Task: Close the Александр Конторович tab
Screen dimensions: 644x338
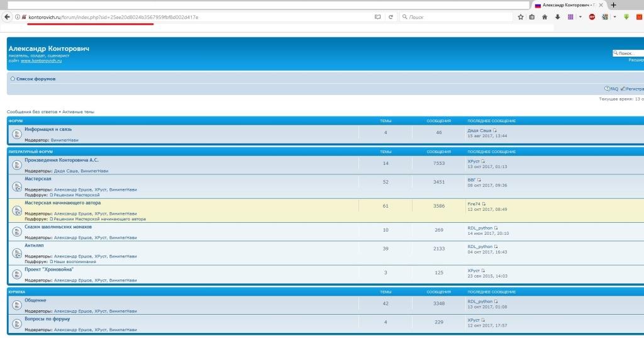Action: (x=601, y=5)
